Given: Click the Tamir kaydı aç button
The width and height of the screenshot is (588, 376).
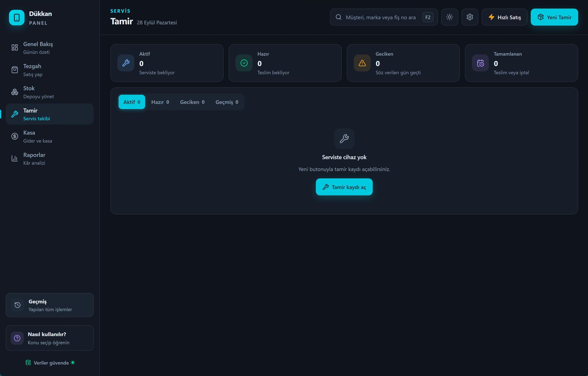Looking at the screenshot, I should pos(344,187).
